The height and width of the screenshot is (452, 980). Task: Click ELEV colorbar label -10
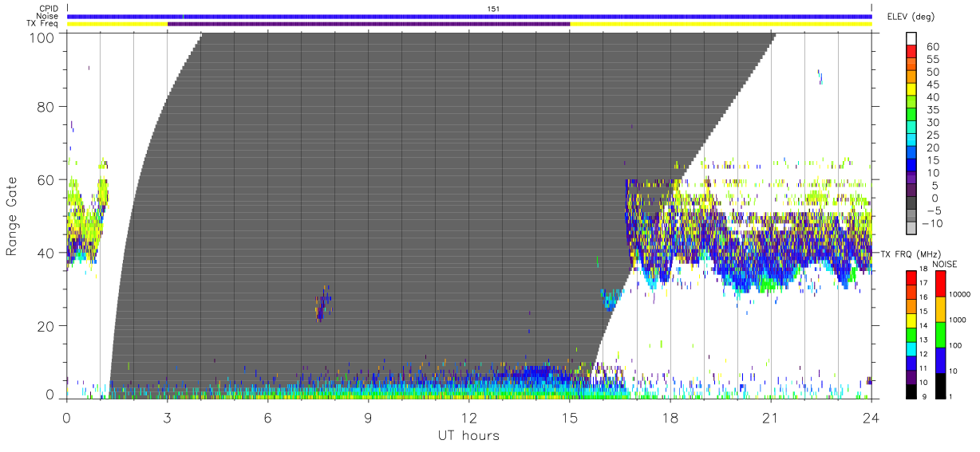click(934, 224)
